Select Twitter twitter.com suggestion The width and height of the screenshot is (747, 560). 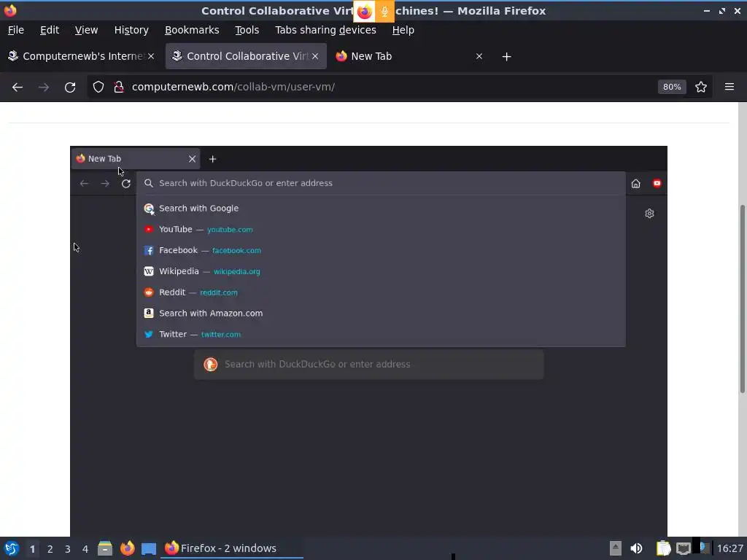click(381, 334)
